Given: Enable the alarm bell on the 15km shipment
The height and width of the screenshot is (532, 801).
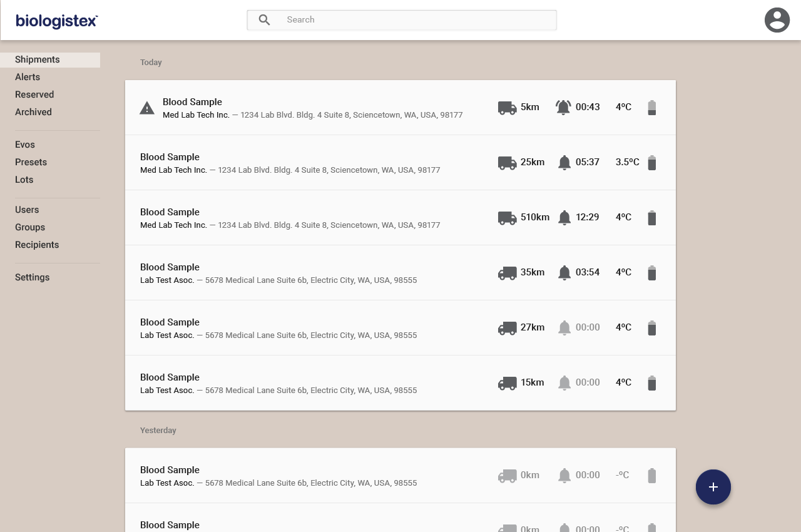Looking at the screenshot, I should point(564,382).
